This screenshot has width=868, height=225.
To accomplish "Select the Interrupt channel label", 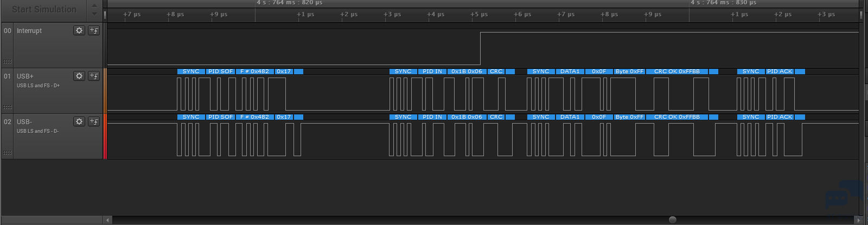I will pos(29,31).
